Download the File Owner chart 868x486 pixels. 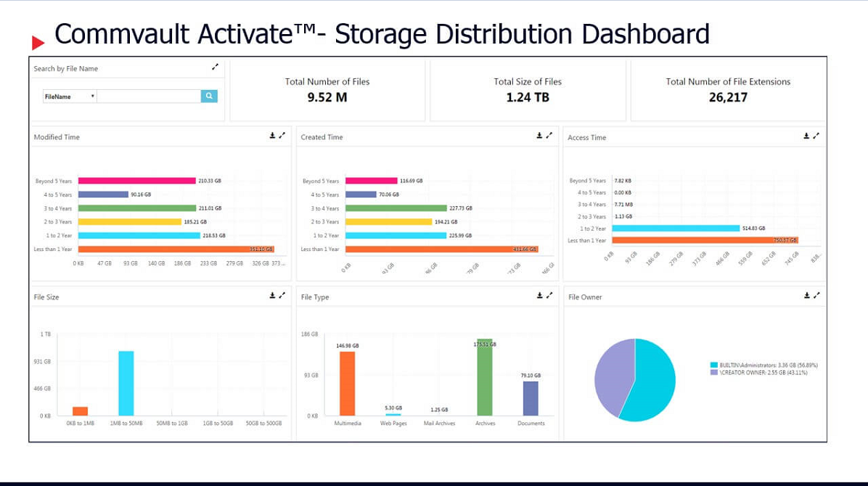point(806,295)
